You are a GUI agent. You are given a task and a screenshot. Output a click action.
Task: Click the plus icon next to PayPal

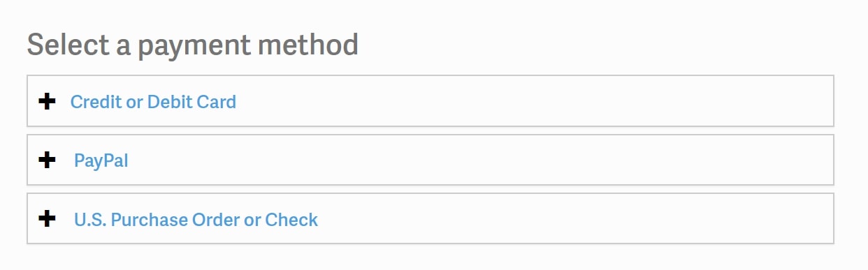tap(47, 160)
